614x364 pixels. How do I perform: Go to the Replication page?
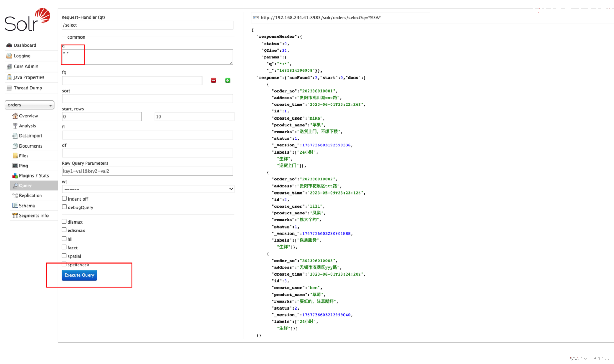(30, 196)
